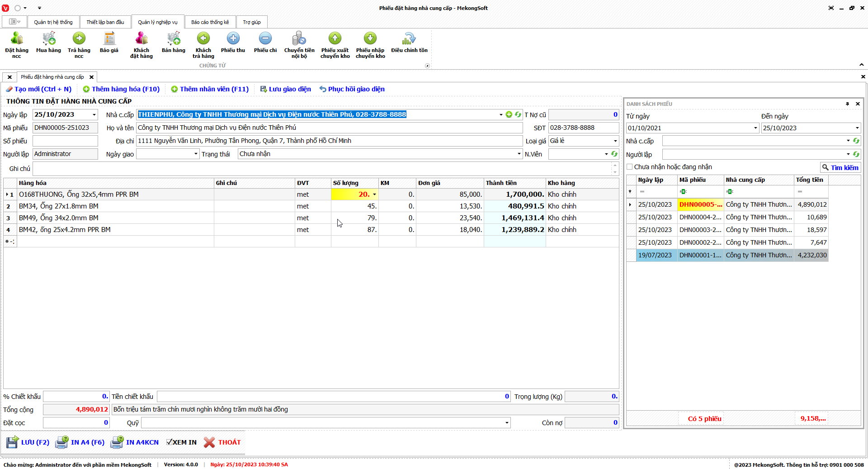Pin the Danh sách phiếu panel
The width and height of the screenshot is (868, 469).
pos(847,104)
